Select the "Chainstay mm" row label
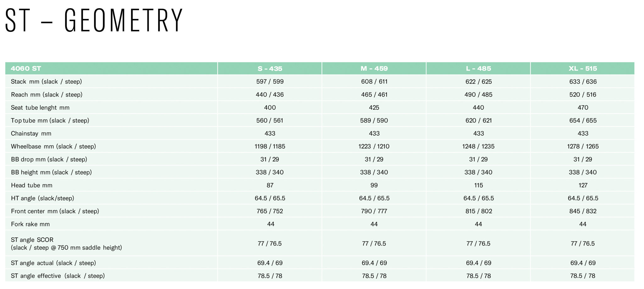644x289 pixels. pos(31,134)
